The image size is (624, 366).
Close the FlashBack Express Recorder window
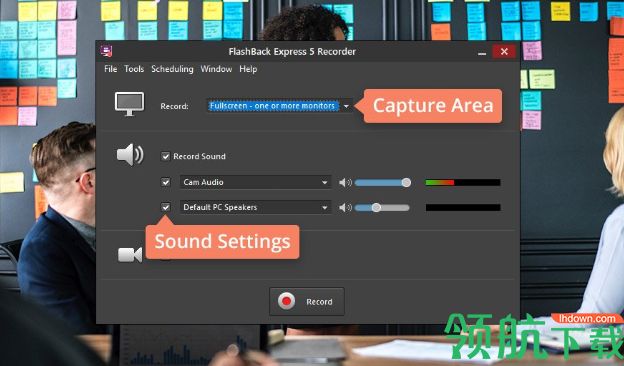[504, 51]
